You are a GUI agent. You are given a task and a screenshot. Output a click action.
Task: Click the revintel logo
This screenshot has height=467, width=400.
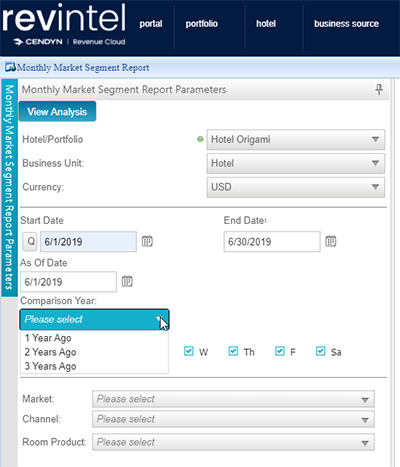[x=64, y=24]
